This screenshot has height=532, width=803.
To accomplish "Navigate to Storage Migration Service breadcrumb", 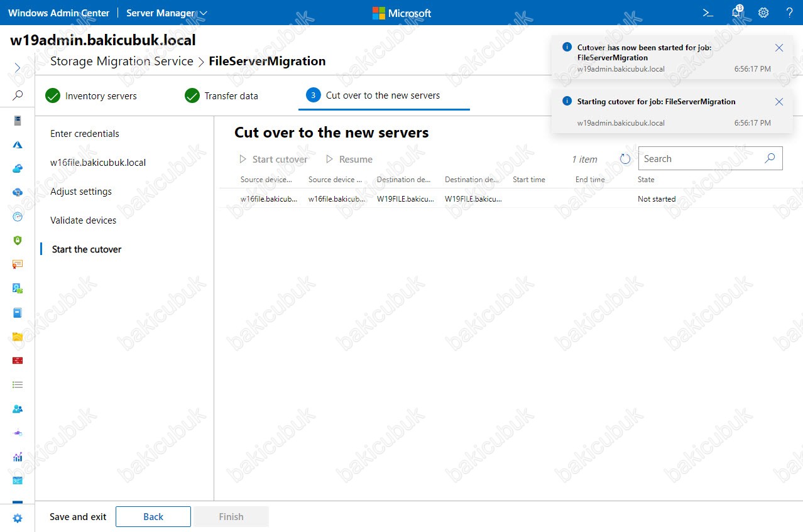I will [122, 61].
